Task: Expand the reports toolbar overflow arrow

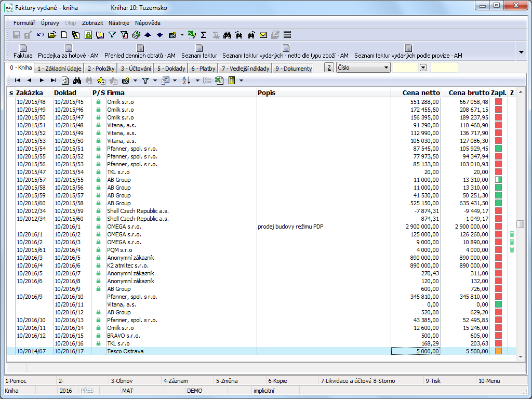Action: click(x=522, y=52)
